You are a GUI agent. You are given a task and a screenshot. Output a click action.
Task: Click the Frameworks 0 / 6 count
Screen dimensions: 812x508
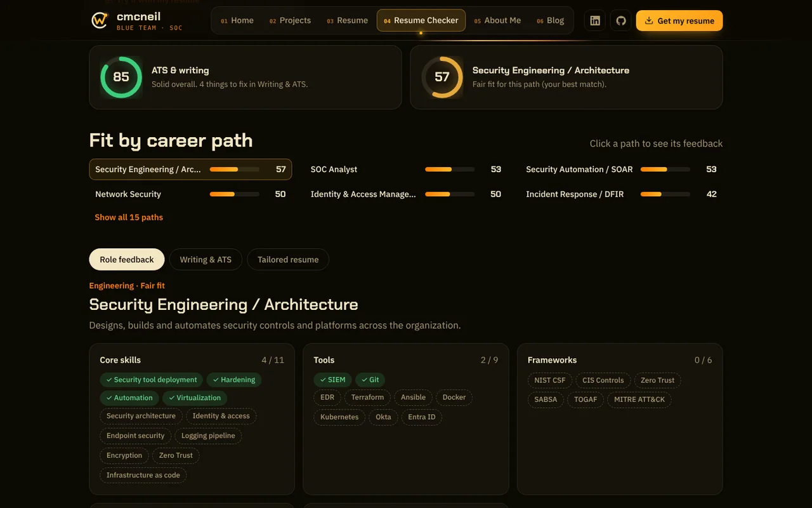(703, 360)
